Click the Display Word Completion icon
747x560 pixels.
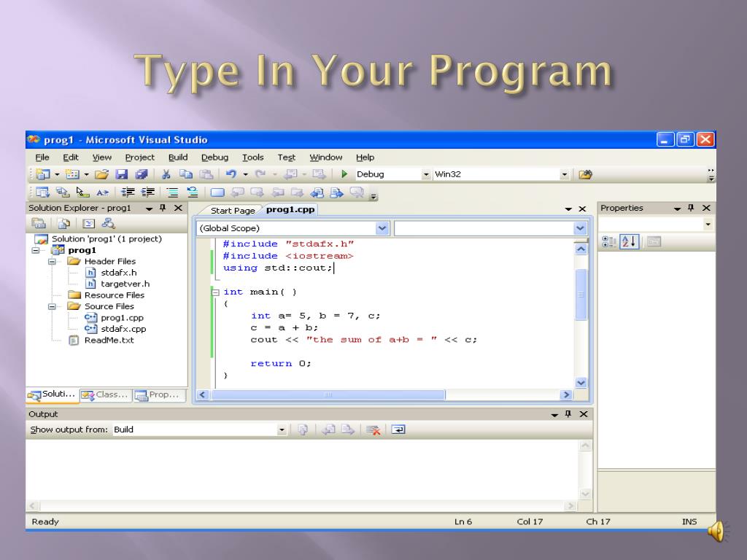click(102, 192)
